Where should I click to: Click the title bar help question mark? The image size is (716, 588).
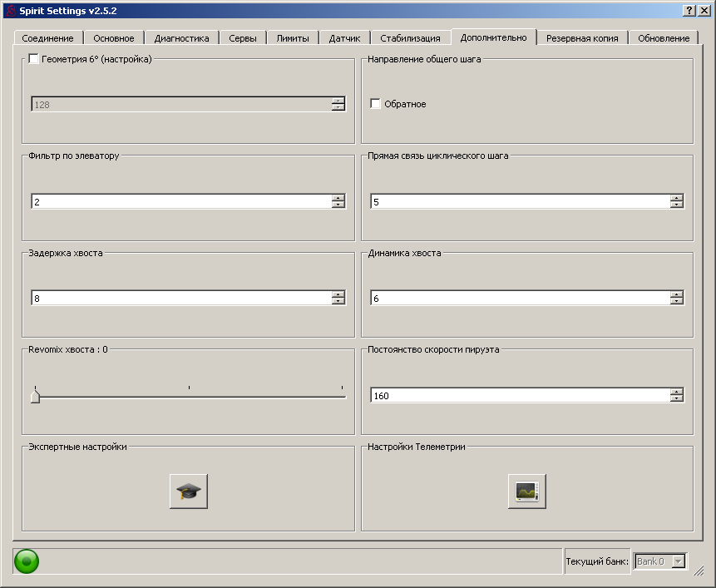[x=689, y=10]
